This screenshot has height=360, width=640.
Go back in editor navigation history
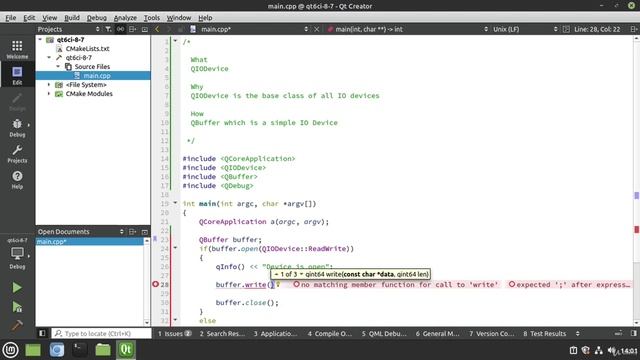point(157,29)
